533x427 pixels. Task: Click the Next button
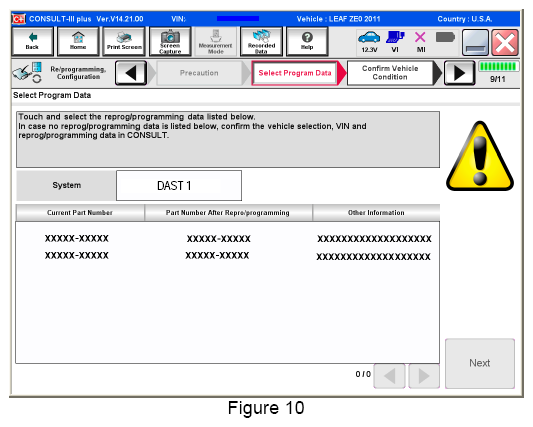pyautogui.click(x=480, y=363)
